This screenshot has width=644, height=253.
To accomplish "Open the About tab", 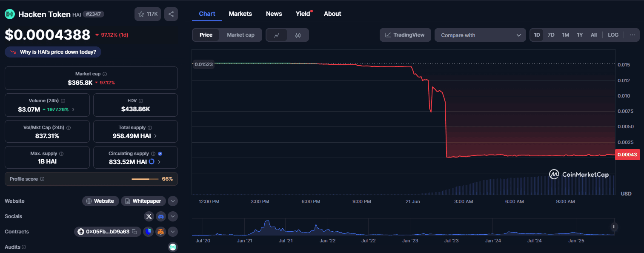I will [332, 14].
